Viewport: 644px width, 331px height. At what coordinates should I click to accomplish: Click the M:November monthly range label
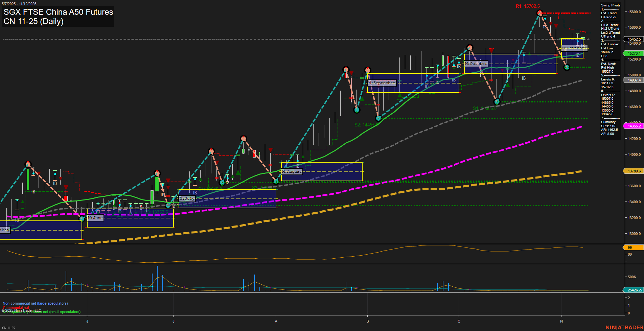(x=574, y=48)
